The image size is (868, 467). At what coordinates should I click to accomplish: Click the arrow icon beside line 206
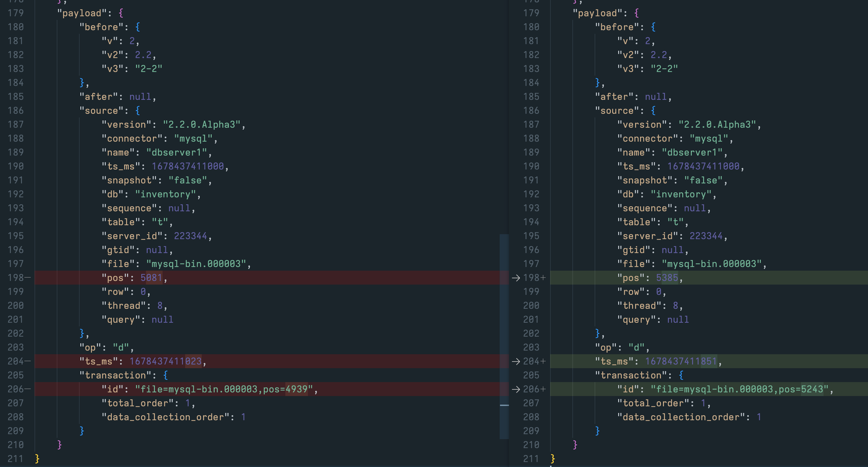click(516, 389)
